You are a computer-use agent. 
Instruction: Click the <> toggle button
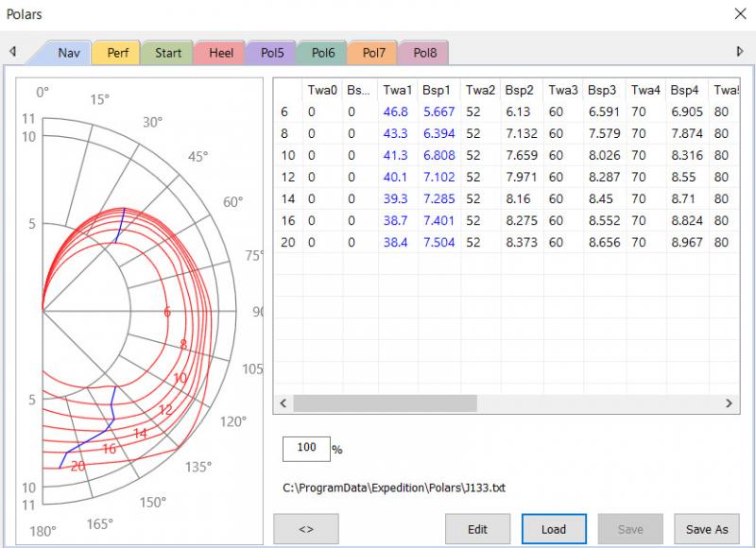click(306, 529)
